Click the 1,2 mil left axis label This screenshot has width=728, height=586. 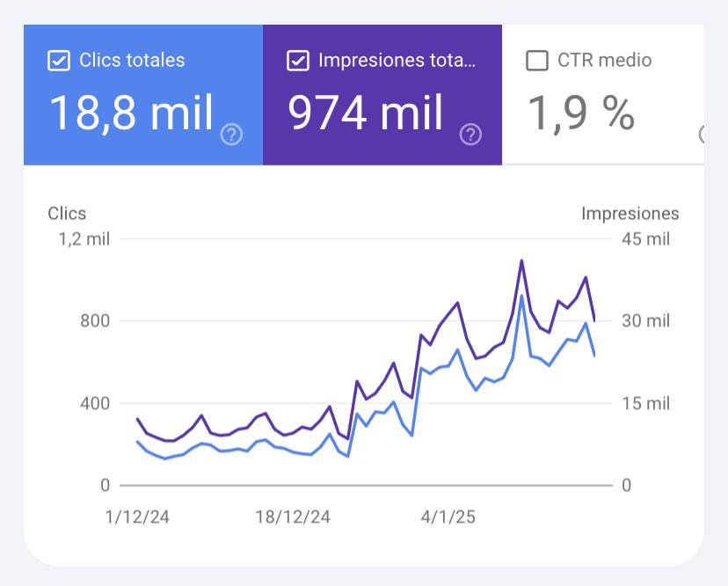click(84, 238)
